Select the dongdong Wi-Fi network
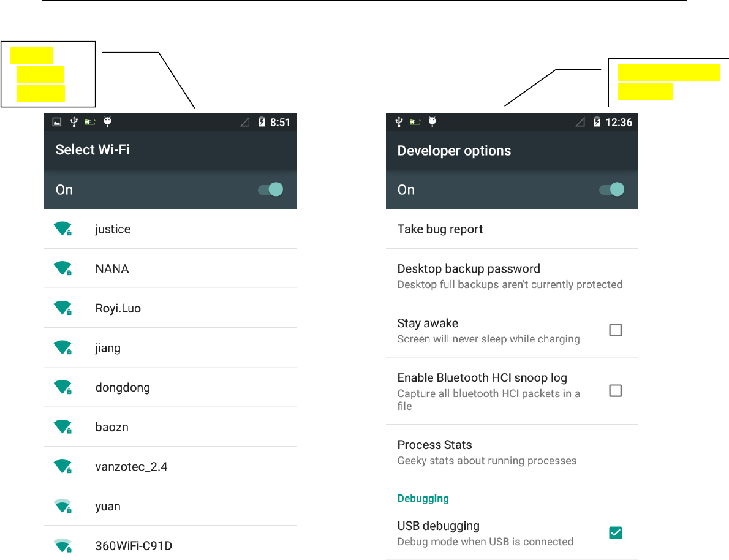The width and height of the screenshot is (729, 560). pos(170,387)
